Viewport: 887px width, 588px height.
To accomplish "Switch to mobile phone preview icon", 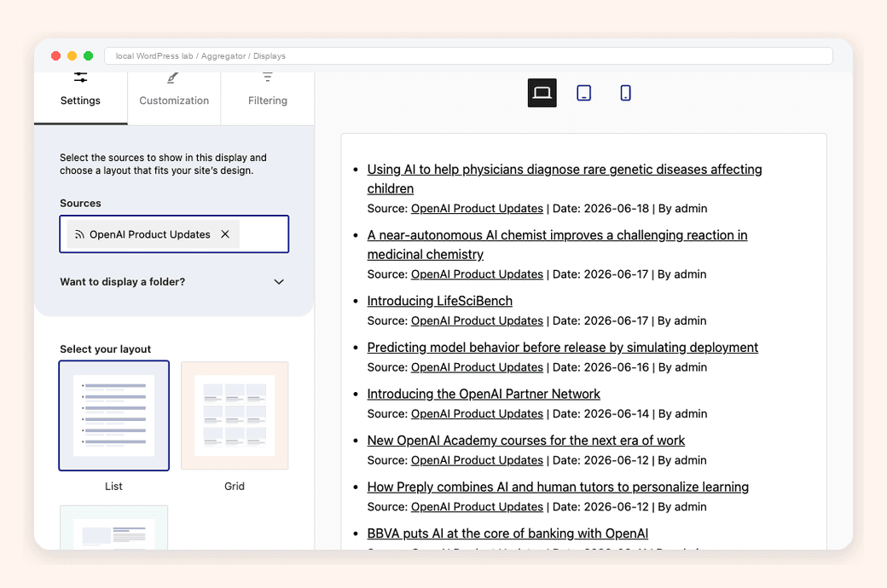I will tap(625, 93).
